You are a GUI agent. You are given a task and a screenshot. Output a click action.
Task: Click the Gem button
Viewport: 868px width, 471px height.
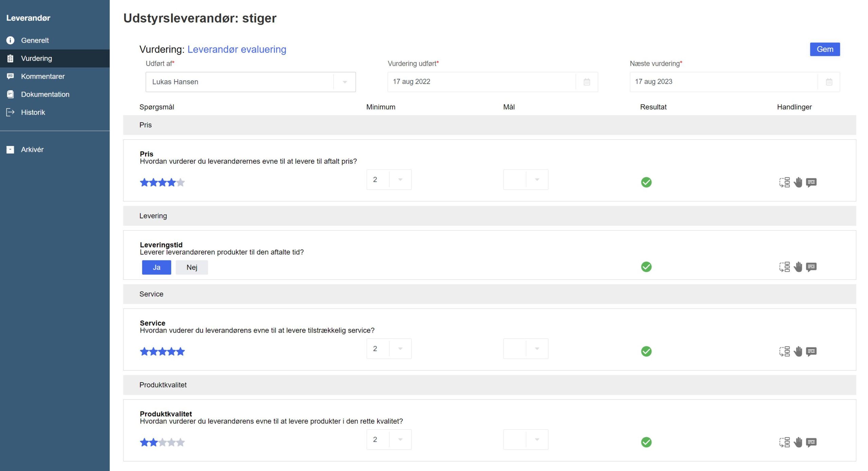click(825, 49)
